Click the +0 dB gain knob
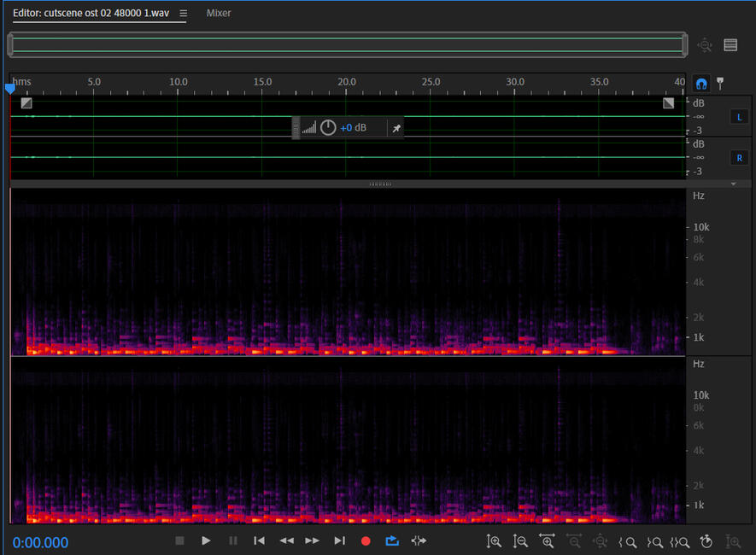 point(328,128)
